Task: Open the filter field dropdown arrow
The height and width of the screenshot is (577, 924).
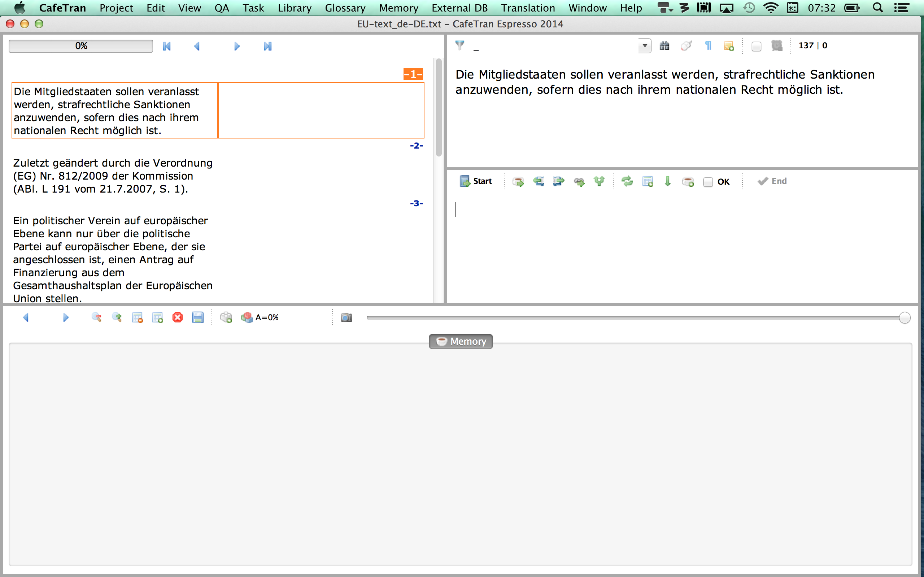Action: tap(645, 46)
